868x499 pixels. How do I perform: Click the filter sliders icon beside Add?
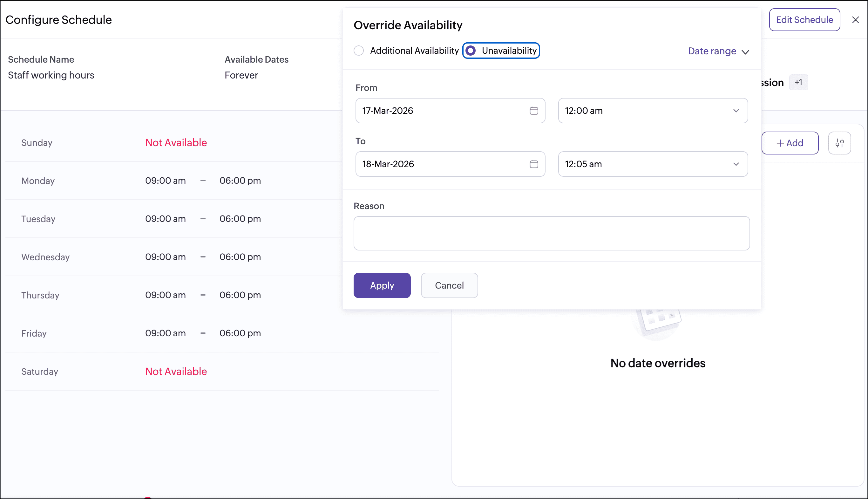coord(839,143)
